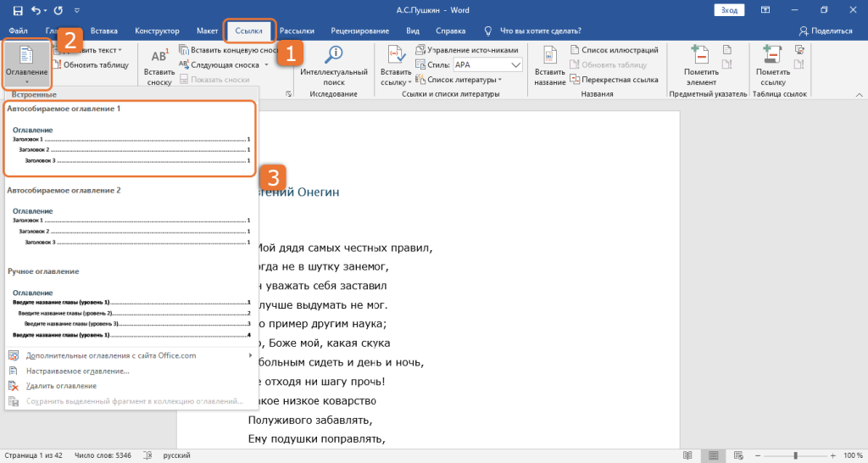Click the Вход sign-in button

click(729, 10)
